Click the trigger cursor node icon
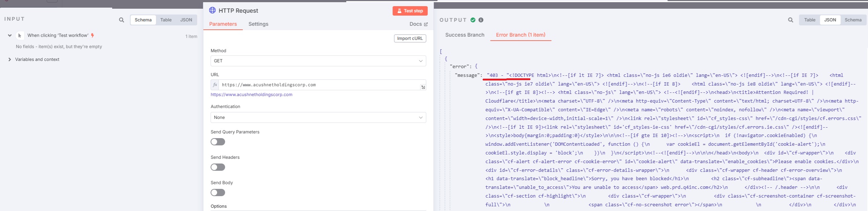 tap(20, 36)
